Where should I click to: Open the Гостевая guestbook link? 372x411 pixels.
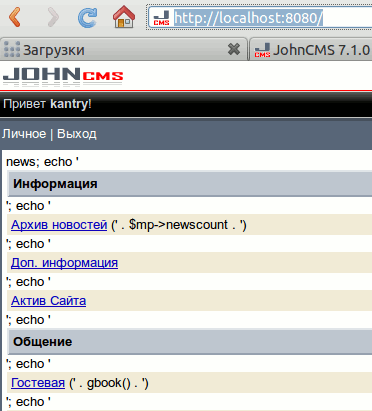38,383
